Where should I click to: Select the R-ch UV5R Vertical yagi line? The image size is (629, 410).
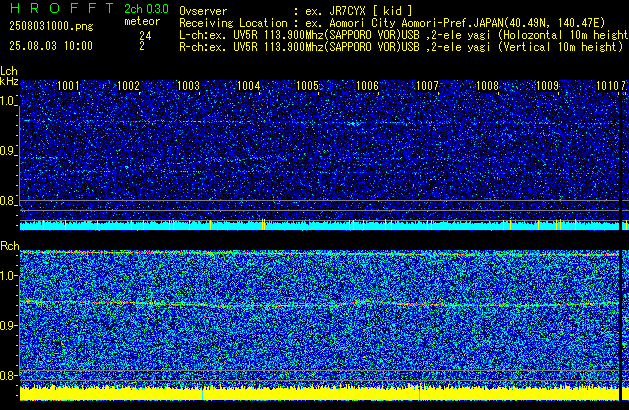tap(401, 47)
